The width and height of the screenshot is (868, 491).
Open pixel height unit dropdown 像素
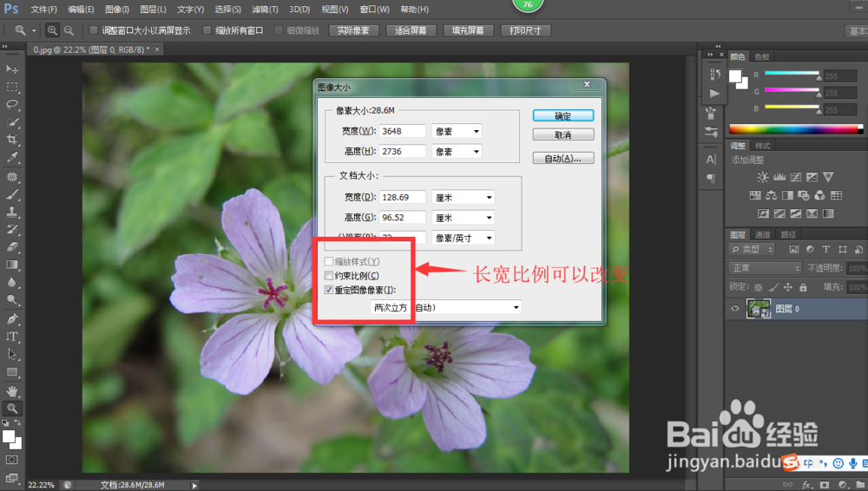coord(457,151)
